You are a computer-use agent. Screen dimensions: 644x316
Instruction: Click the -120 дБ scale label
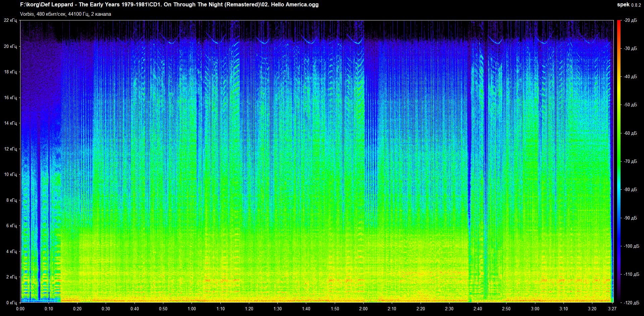[x=631, y=303]
